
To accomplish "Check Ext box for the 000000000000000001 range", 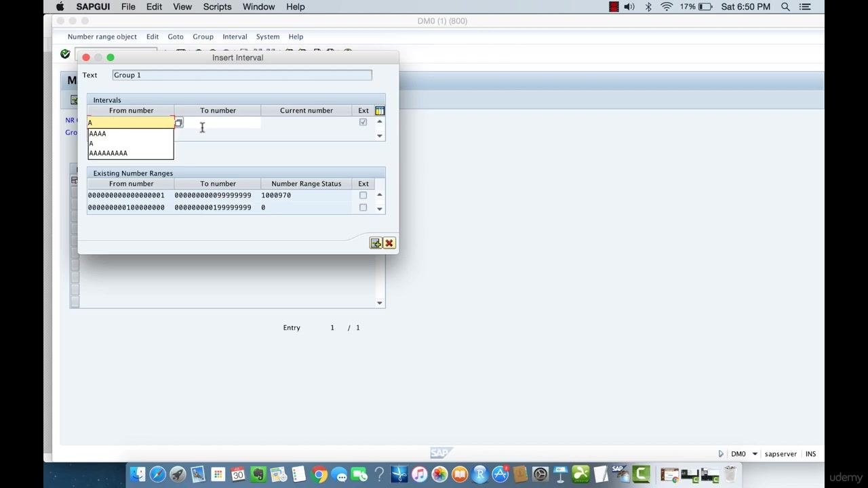I will [x=363, y=195].
